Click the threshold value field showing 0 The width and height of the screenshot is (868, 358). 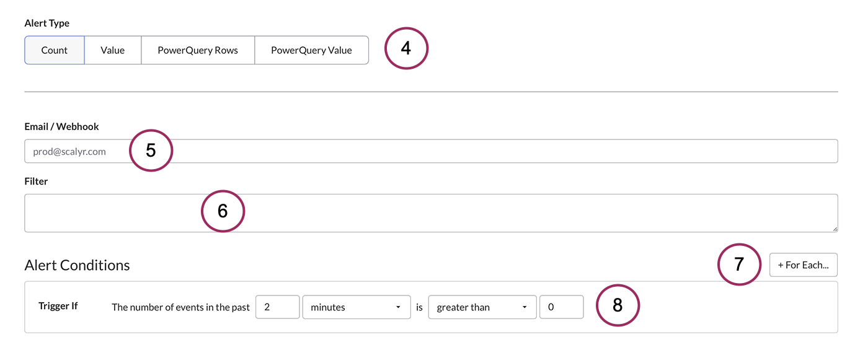click(561, 307)
